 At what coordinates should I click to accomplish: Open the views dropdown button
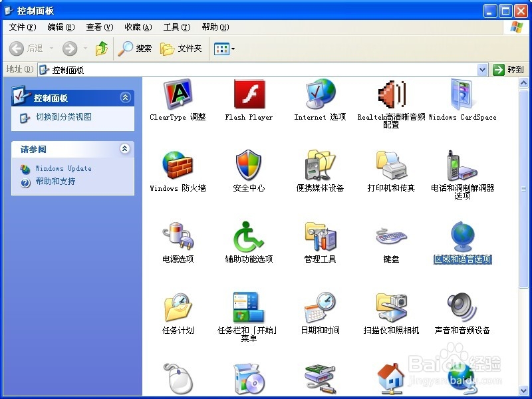pyautogui.click(x=224, y=49)
